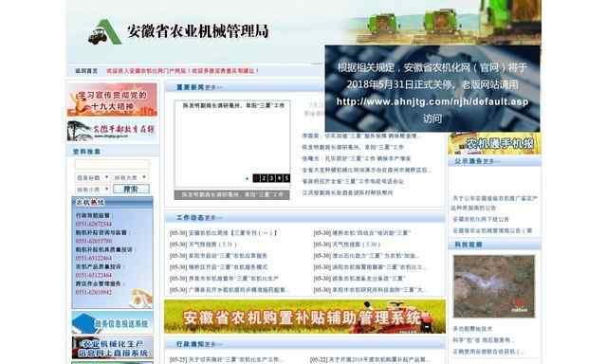The image size is (607, 364).
Task: Select slide 3 in news slideshow
Action: pyautogui.click(x=271, y=178)
